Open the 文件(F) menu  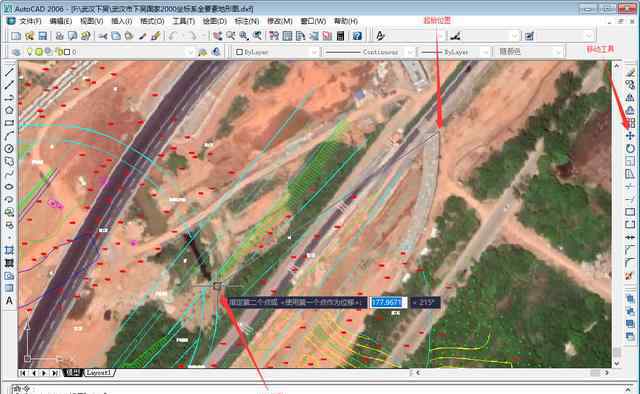coord(31,21)
